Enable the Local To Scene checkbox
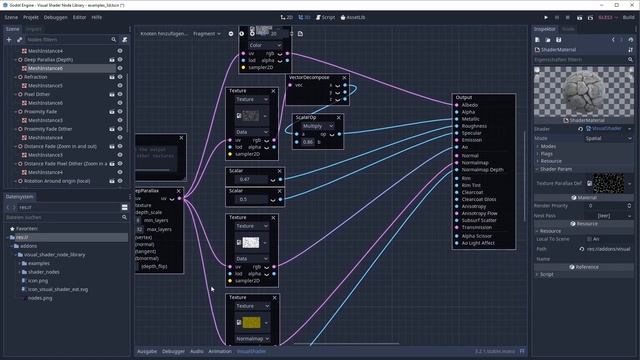 pyautogui.click(x=589, y=239)
